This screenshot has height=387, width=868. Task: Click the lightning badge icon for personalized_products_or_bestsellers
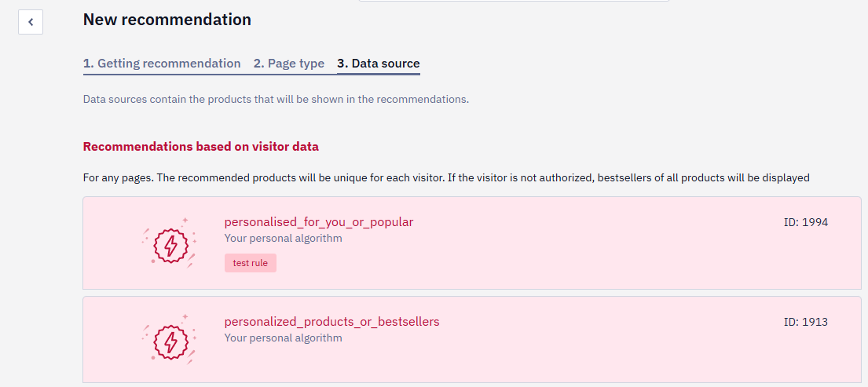pyautogui.click(x=169, y=340)
